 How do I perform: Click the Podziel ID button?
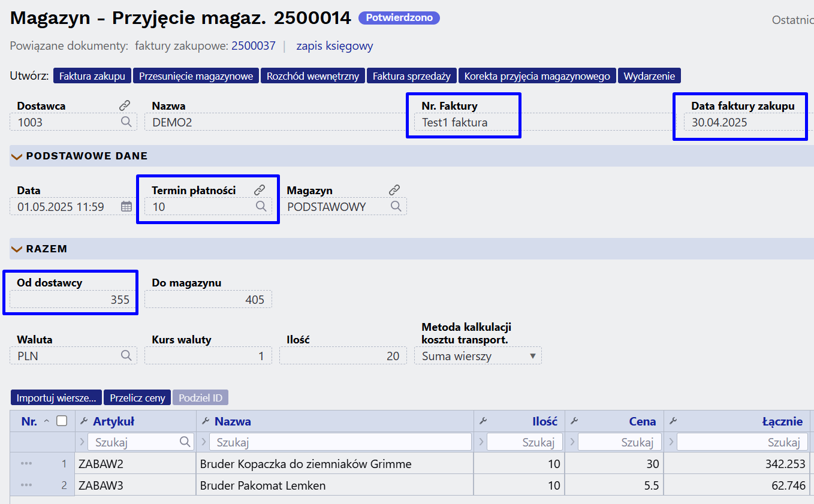click(201, 398)
